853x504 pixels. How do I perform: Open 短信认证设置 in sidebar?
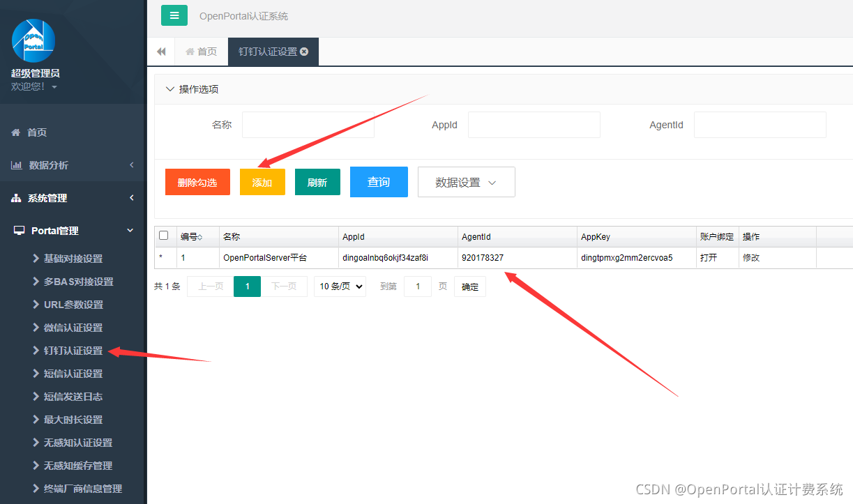click(73, 374)
